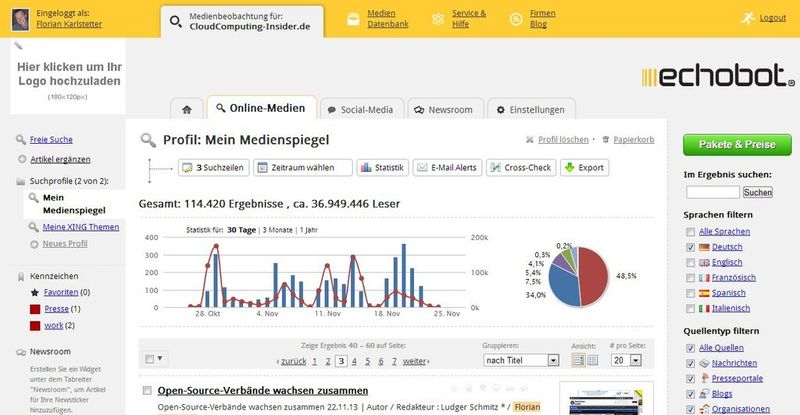Open the Statistik button

point(383,167)
